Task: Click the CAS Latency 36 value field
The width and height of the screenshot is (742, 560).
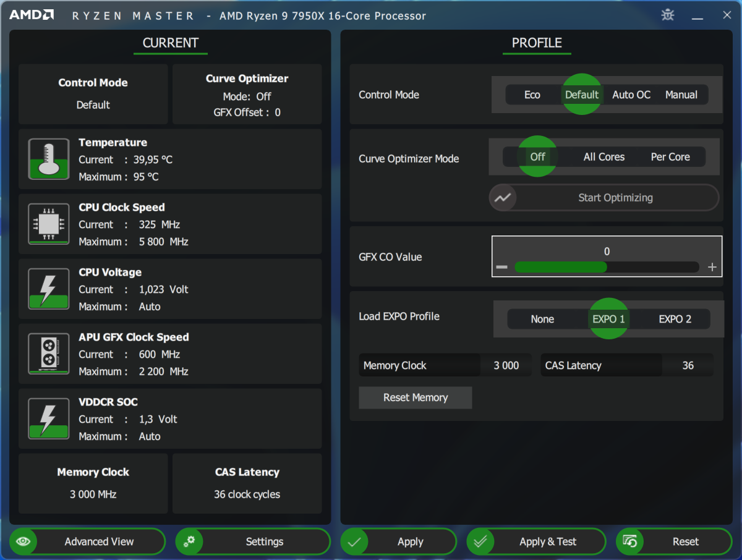Action: point(688,365)
